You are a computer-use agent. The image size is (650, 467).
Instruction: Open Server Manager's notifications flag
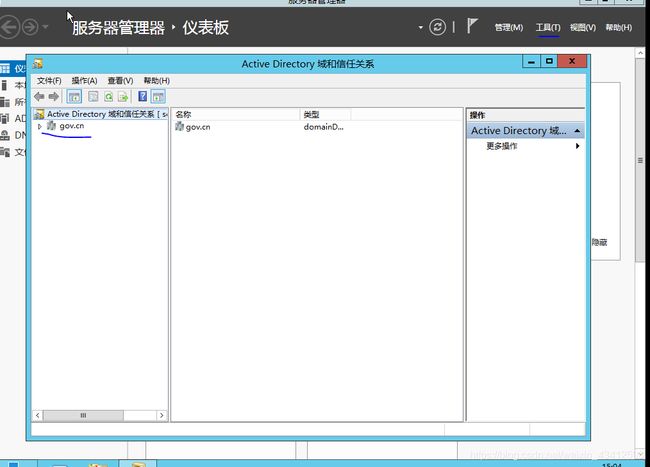coord(472,26)
